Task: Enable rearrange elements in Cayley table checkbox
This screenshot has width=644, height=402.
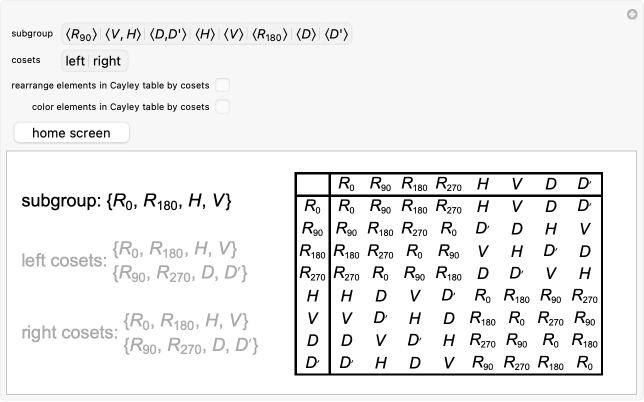Action: tap(223, 85)
